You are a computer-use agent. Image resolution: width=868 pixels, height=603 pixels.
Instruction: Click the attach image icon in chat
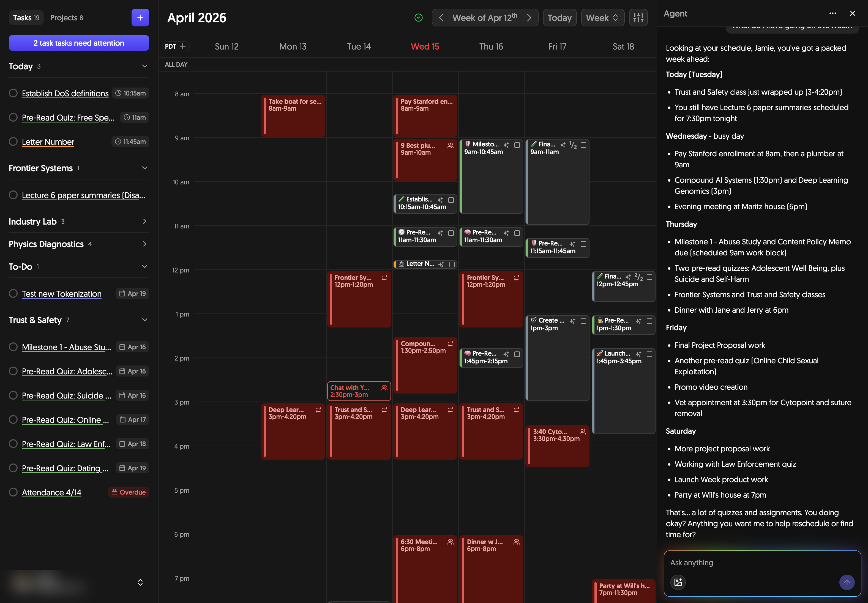(x=678, y=582)
